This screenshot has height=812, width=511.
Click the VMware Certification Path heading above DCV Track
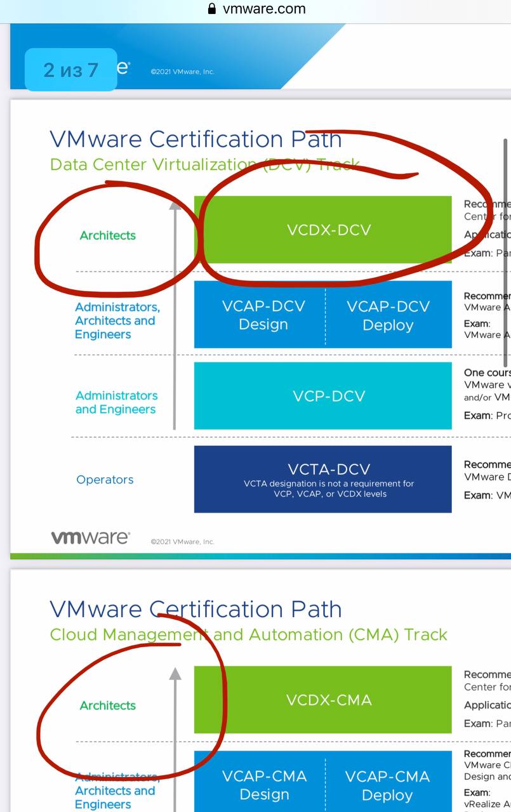pyautogui.click(x=196, y=139)
